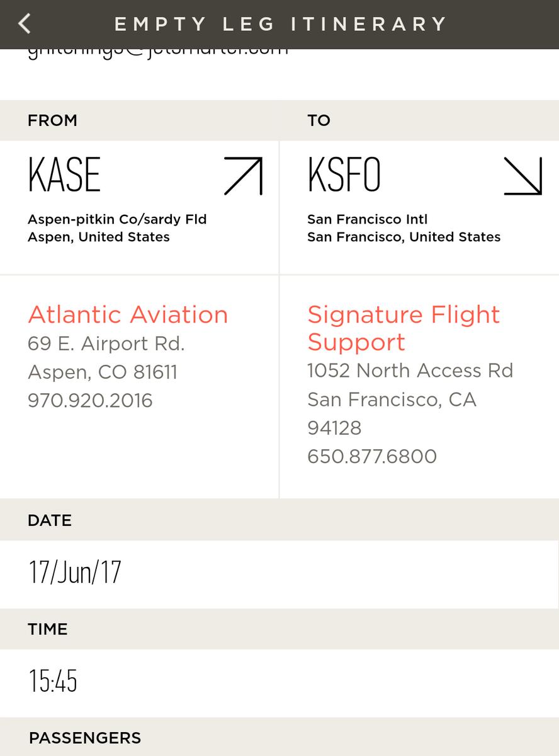This screenshot has width=559, height=756.
Task: Click the back arrow in the header
Action: (x=23, y=23)
